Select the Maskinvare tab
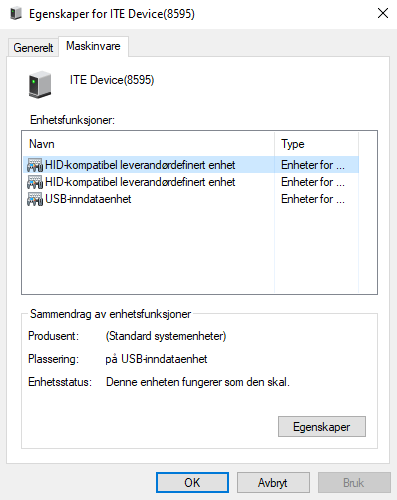This screenshot has height=500, width=397. tap(93, 46)
